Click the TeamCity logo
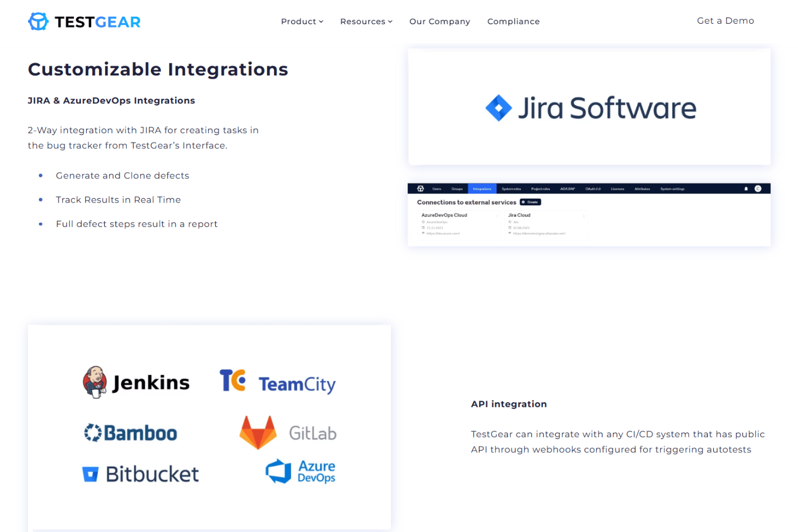The width and height of the screenshot is (798, 532). (278, 382)
